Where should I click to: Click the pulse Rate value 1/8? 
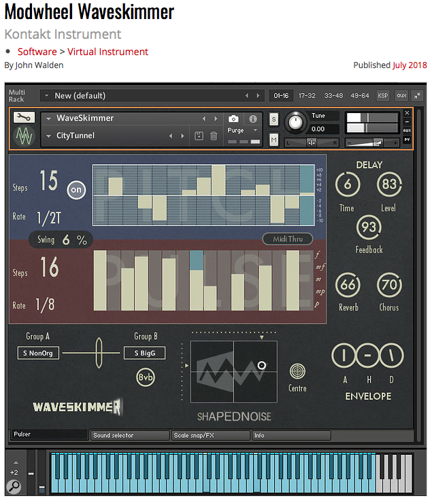pos(46,304)
